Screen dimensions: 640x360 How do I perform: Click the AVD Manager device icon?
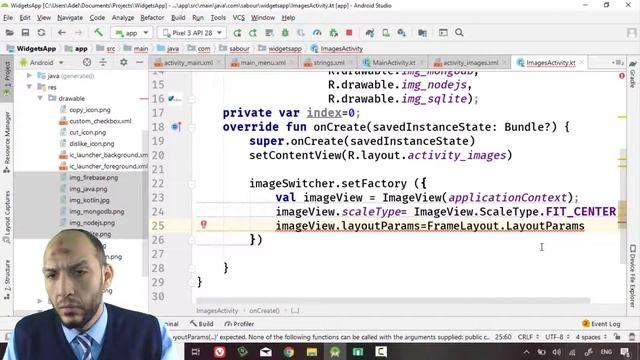tap(386, 33)
